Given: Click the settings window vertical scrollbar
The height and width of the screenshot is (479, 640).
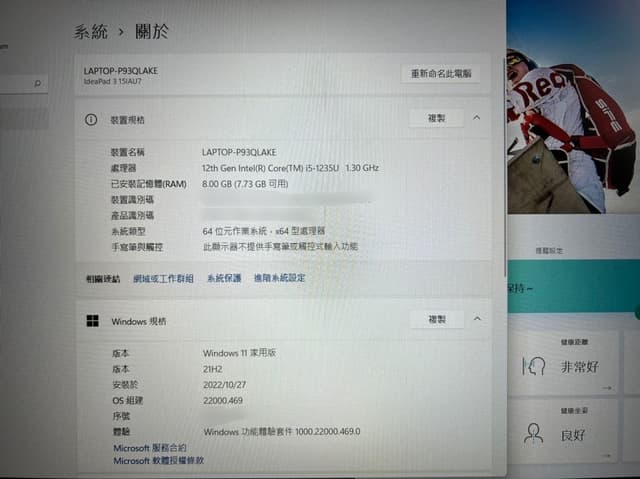Looking at the screenshot, I should pyautogui.click(x=505, y=167).
